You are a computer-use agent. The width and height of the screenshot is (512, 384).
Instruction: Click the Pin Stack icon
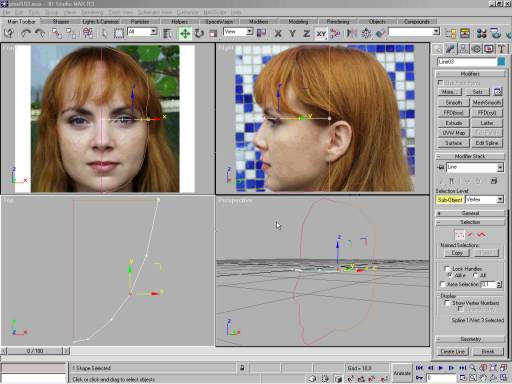(441, 167)
